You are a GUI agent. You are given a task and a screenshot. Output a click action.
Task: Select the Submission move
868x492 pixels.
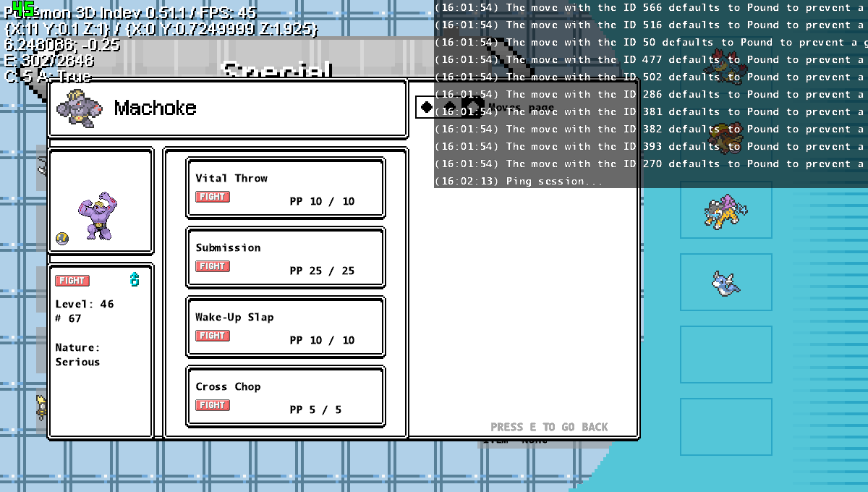point(286,258)
